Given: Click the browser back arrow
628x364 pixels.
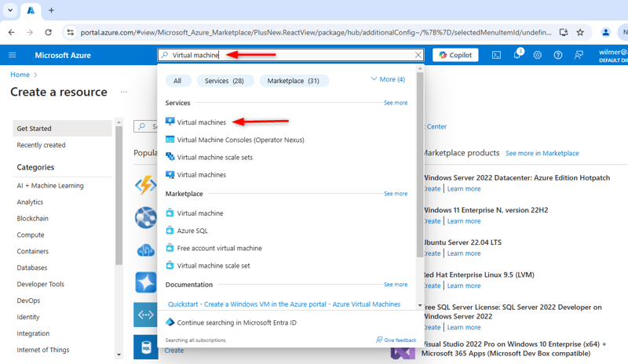Looking at the screenshot, I should [11, 32].
